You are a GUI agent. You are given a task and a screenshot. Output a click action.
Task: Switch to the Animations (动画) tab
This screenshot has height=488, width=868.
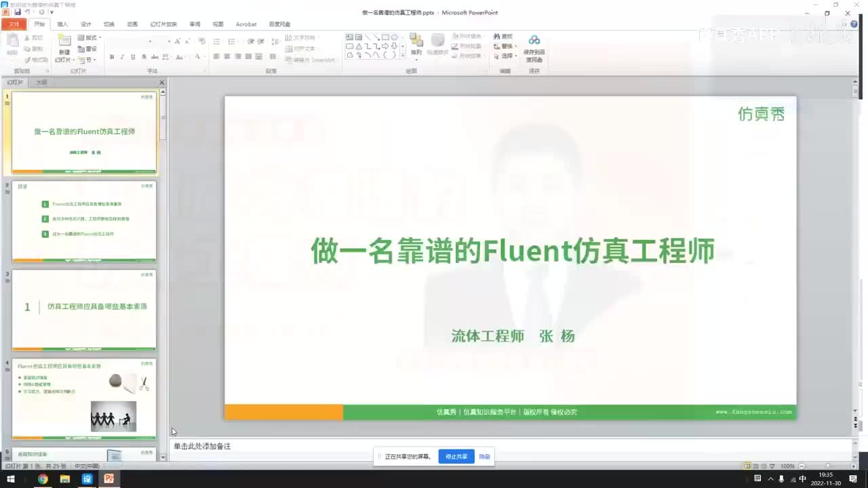[x=132, y=24]
